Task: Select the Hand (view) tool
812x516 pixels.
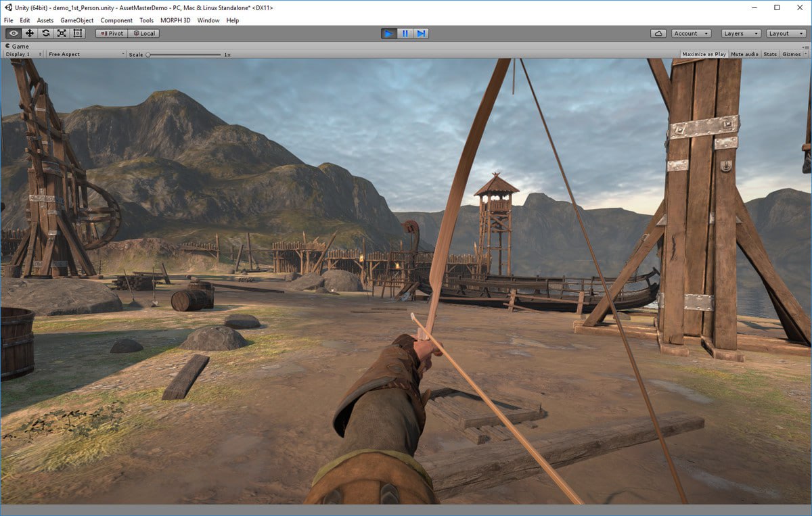Action: coord(14,33)
